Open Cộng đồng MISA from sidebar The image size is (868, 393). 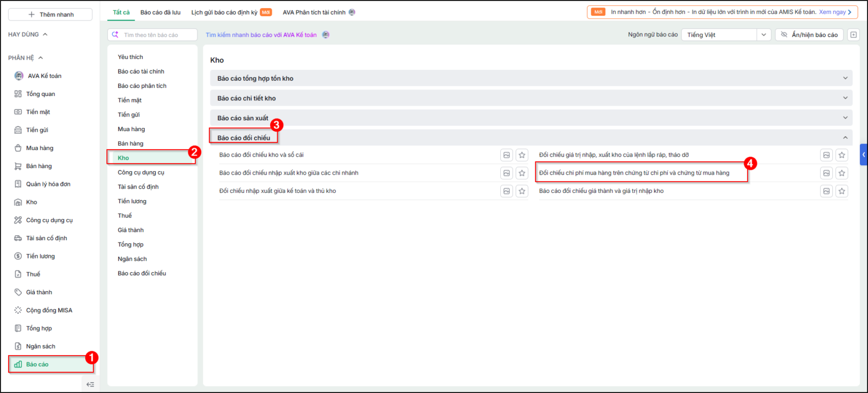[x=49, y=310]
